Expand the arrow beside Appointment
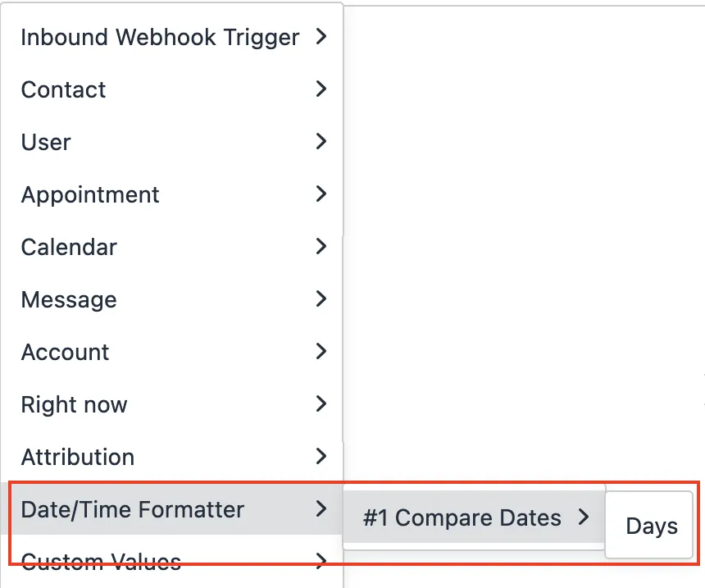705x588 pixels. pos(321,194)
